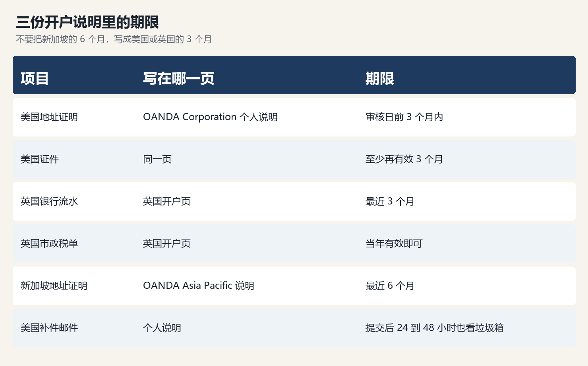588x366 pixels.
Task: Select the 审核日前 3 个月内 cell
Action: pos(404,117)
